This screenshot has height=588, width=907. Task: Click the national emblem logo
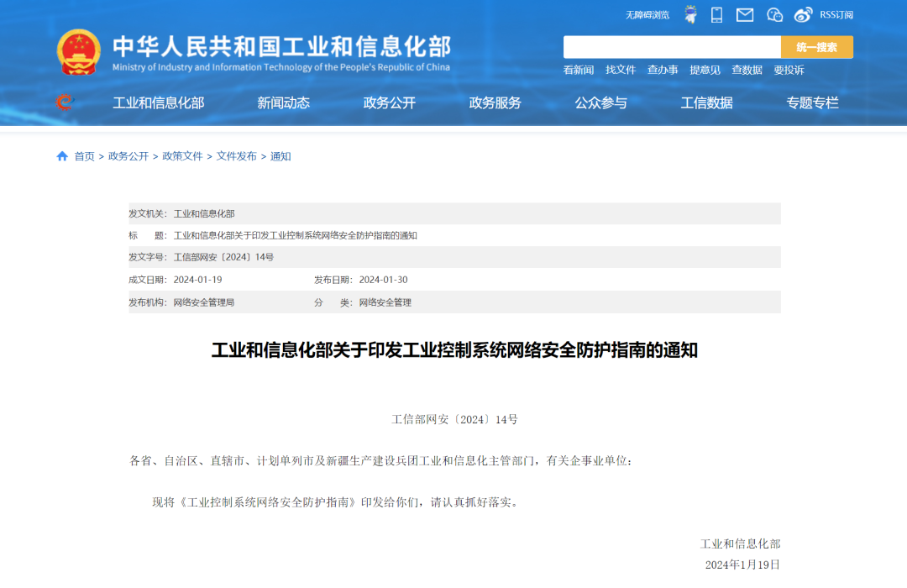point(78,52)
